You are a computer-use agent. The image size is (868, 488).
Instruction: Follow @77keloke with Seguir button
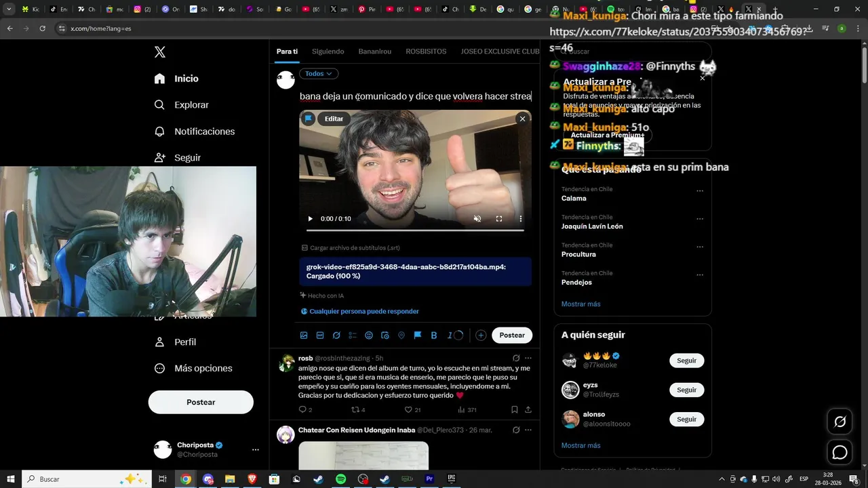tap(687, 361)
